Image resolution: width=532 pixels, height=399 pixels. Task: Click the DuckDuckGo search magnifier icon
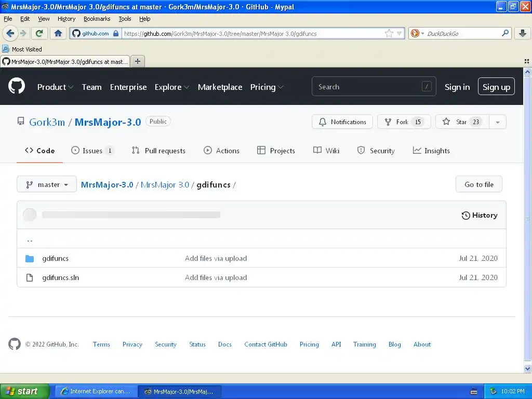pos(505,33)
